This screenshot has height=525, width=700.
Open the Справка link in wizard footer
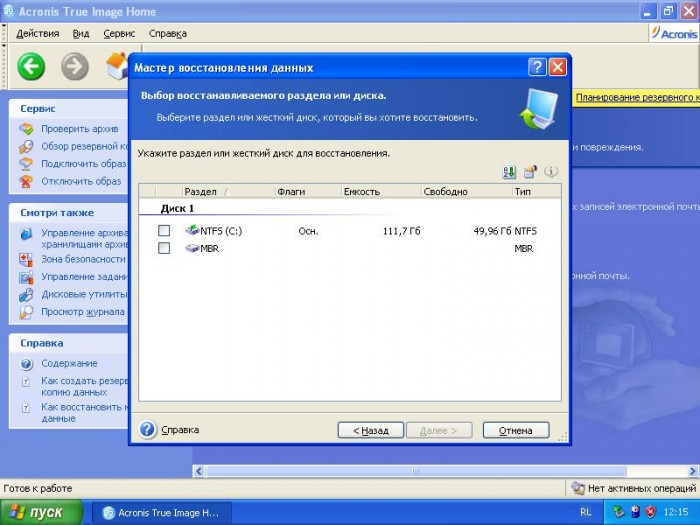click(180, 430)
